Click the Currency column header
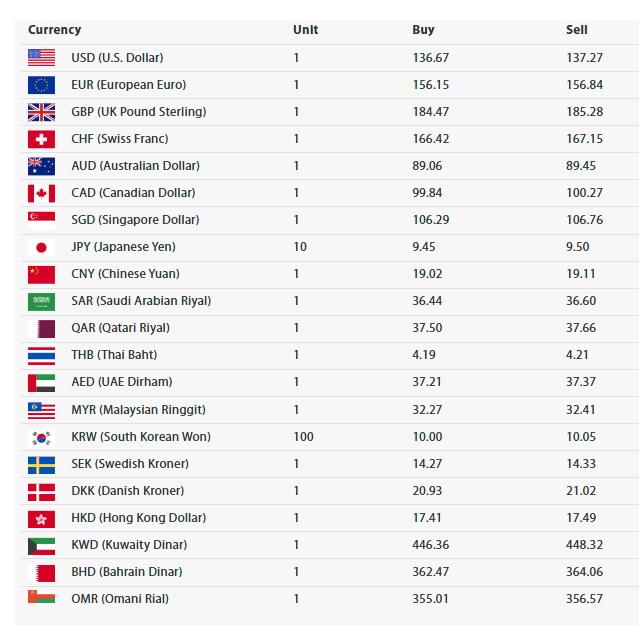Viewport: 639px width, 625px height. [55, 30]
